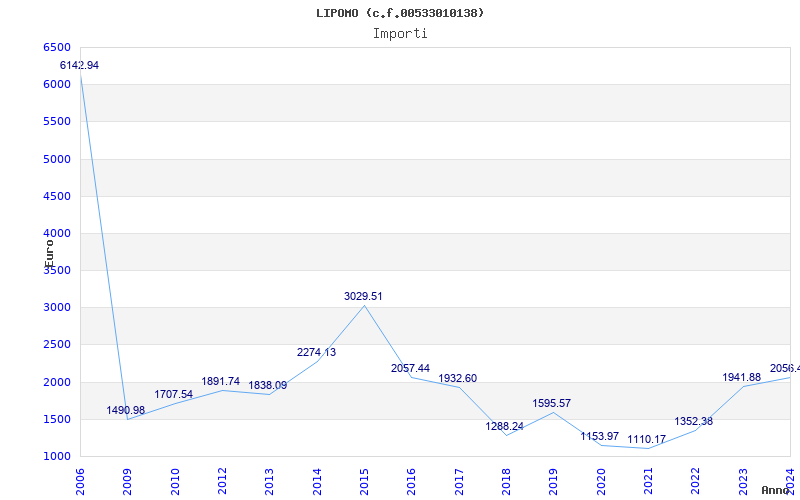Click the Euro y-axis label
Viewport: 800px width, 500px height.
click(49, 253)
